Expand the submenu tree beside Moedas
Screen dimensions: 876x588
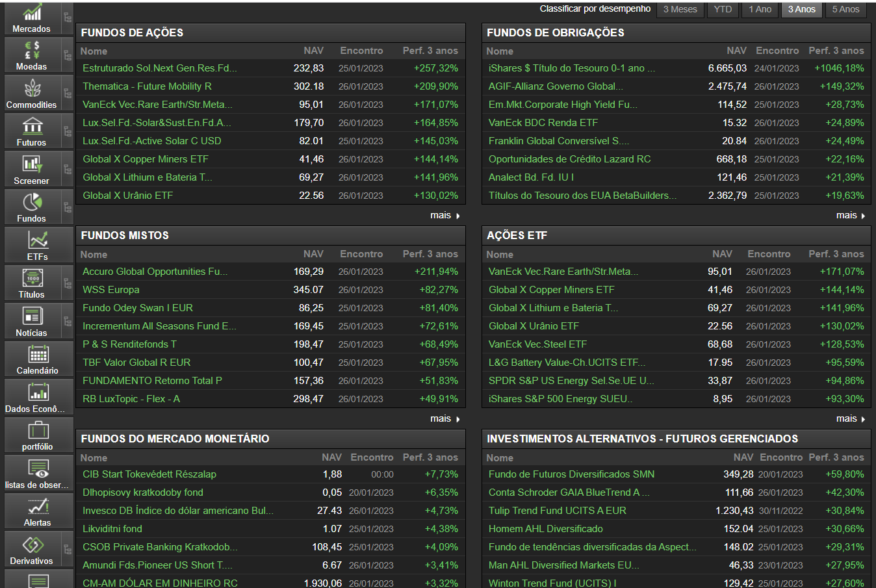[68, 55]
